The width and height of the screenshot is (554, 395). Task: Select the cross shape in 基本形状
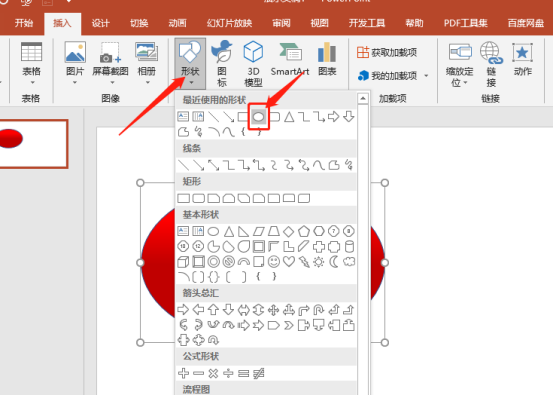tap(319, 247)
